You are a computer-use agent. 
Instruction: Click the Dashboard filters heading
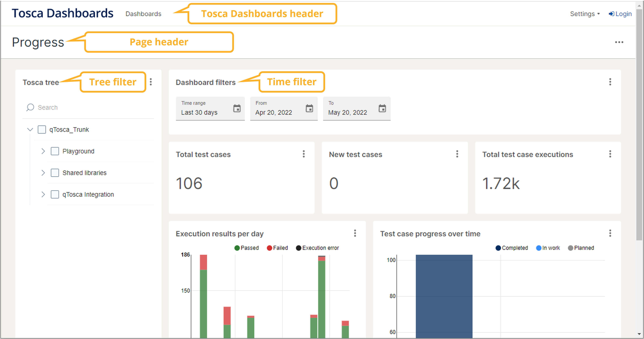[206, 82]
